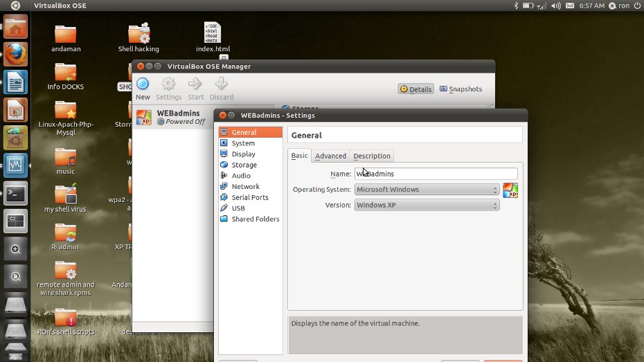Open the andaman folder on the desktop
644x362 pixels.
point(66,39)
